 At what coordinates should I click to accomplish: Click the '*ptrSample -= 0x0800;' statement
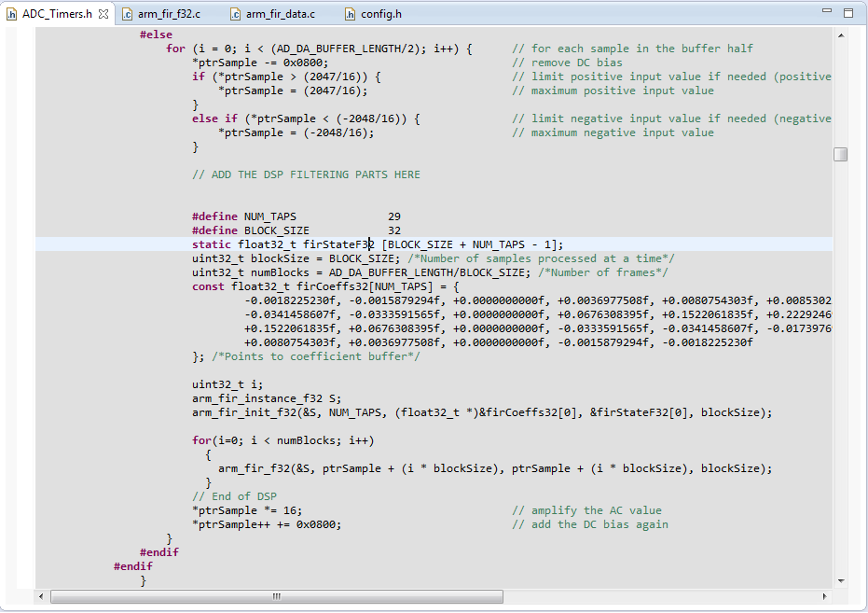pyautogui.click(x=260, y=63)
